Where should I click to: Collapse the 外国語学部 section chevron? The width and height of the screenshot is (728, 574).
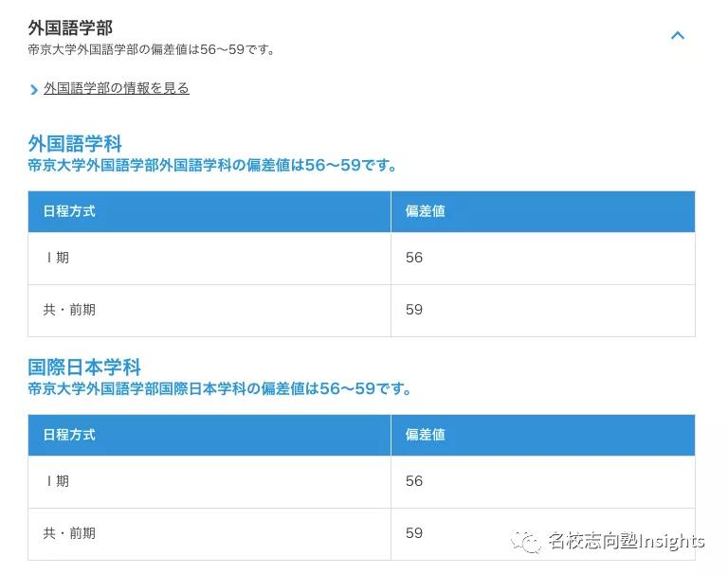click(x=678, y=35)
